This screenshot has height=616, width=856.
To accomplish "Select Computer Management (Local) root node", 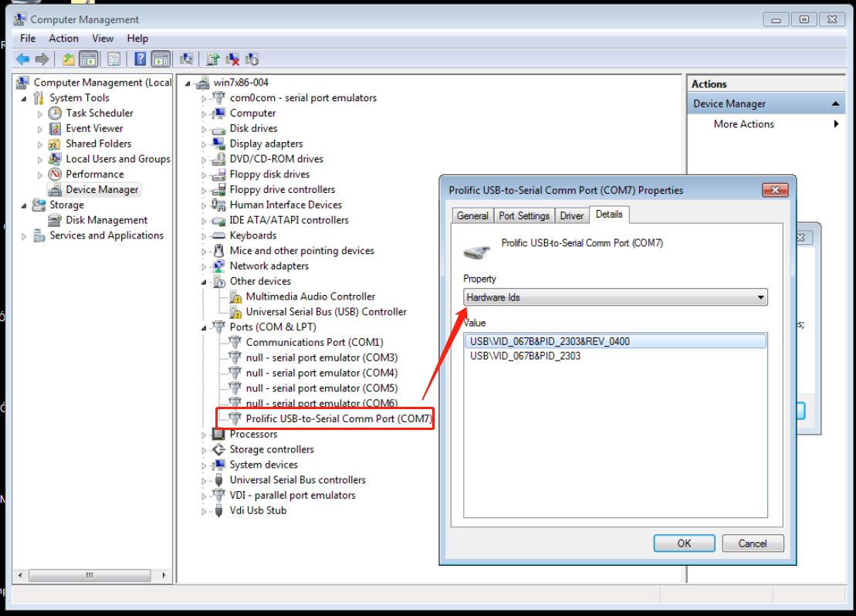I will [102, 83].
